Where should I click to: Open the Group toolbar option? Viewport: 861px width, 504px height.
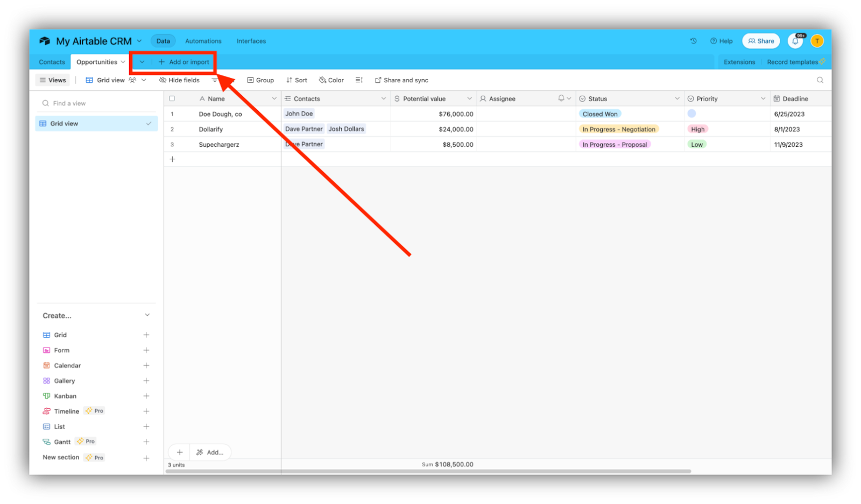click(260, 80)
